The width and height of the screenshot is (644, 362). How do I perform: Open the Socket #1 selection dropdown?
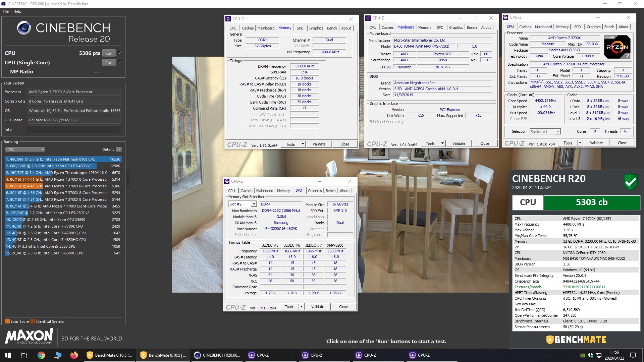(x=557, y=132)
